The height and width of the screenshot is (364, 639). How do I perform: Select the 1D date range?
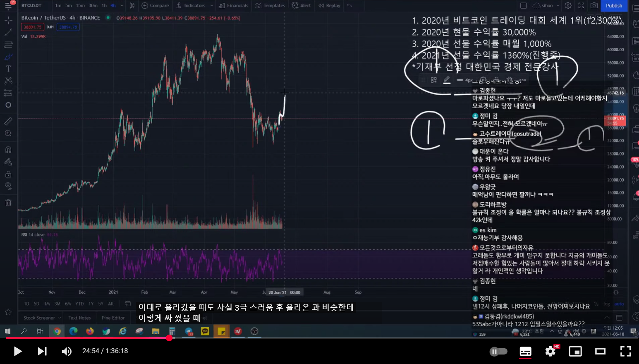(x=26, y=304)
